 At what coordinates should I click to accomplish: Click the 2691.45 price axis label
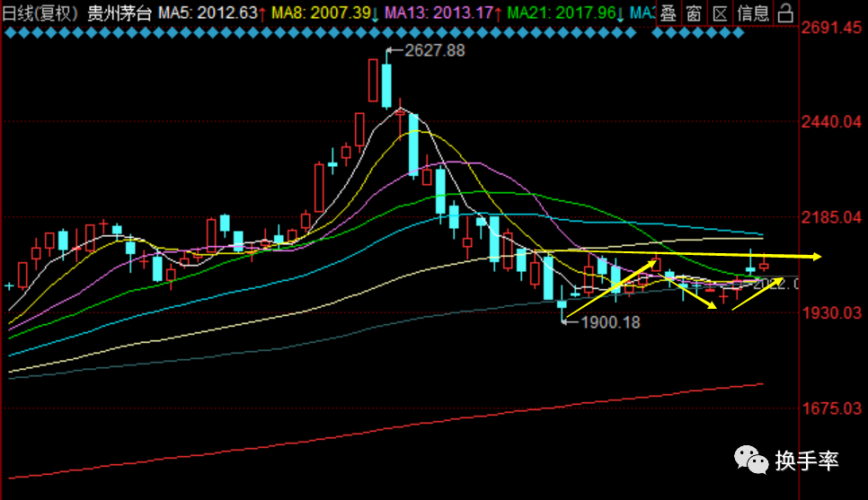click(831, 29)
